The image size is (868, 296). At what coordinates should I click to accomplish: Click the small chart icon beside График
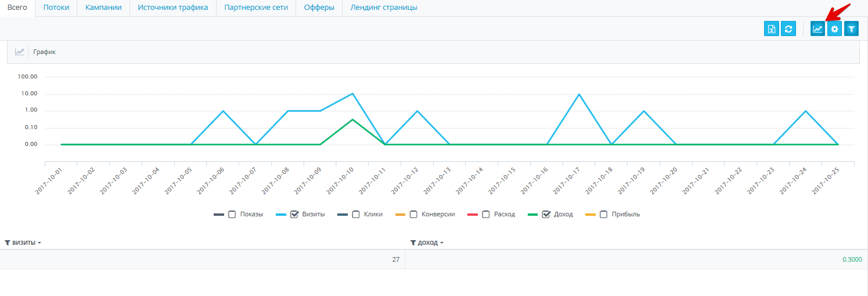click(20, 52)
